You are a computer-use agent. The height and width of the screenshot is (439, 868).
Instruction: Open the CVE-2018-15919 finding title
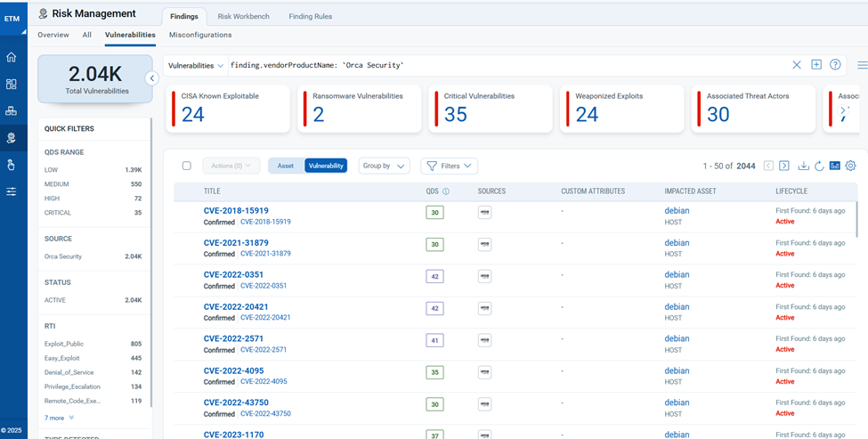[236, 211]
